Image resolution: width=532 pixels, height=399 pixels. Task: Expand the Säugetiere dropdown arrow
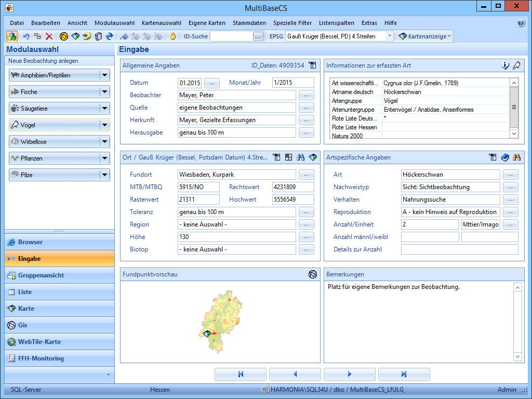[105, 109]
